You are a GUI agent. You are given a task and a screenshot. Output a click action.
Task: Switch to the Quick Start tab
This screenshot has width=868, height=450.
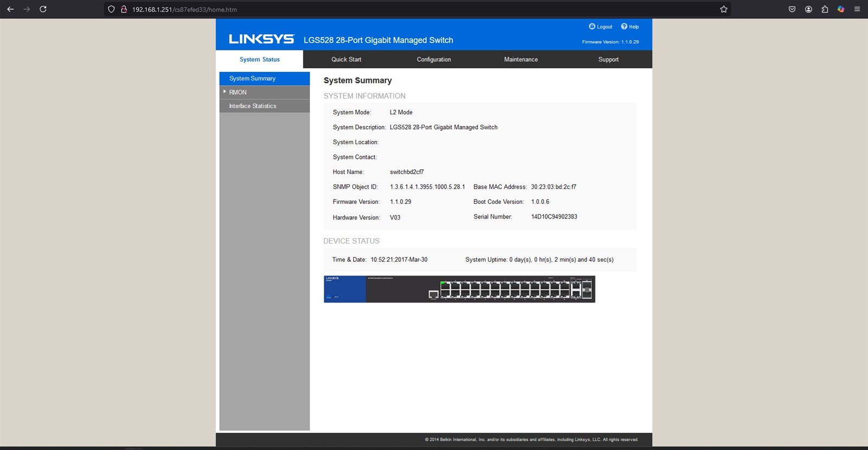346,60
